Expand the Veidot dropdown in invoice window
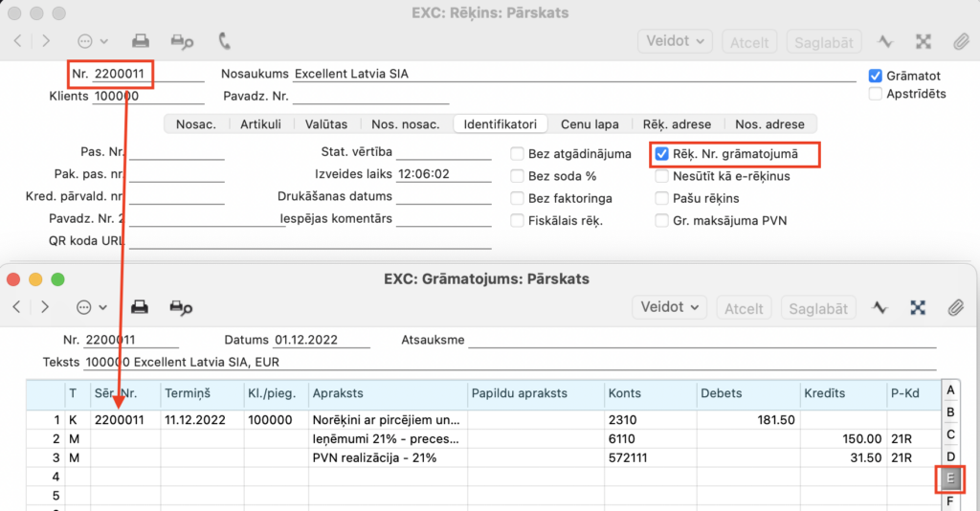Image resolution: width=980 pixels, height=511 pixels. click(x=675, y=41)
